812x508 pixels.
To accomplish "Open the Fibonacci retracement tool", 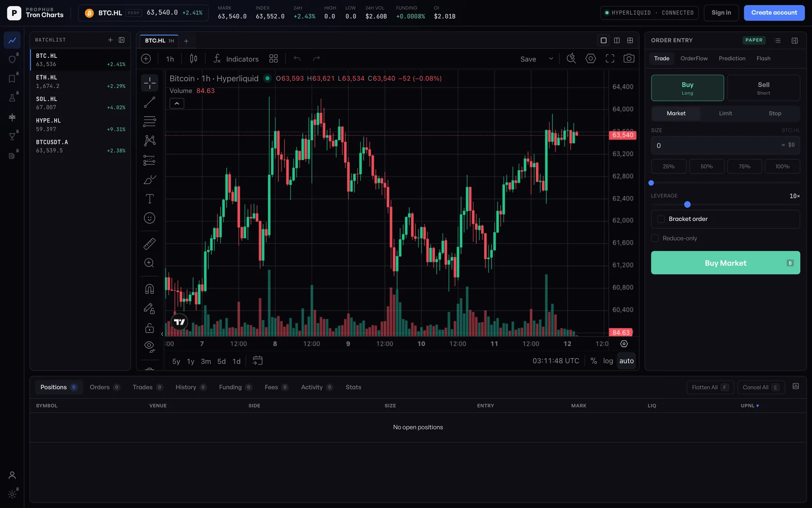I will pos(149,121).
